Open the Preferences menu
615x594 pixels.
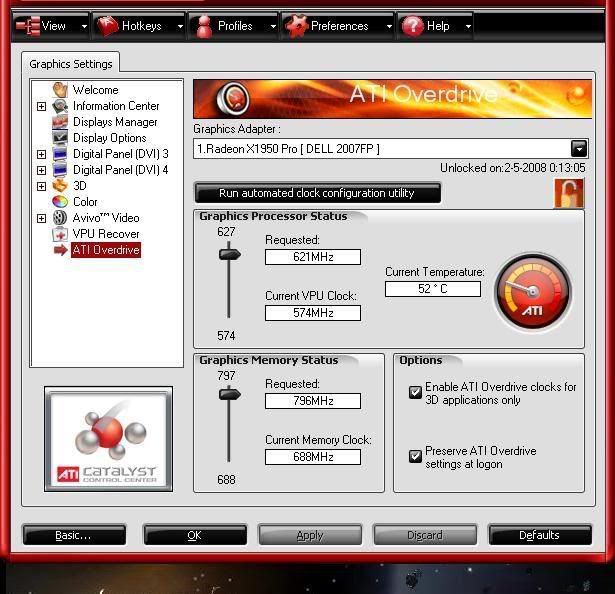point(337,26)
